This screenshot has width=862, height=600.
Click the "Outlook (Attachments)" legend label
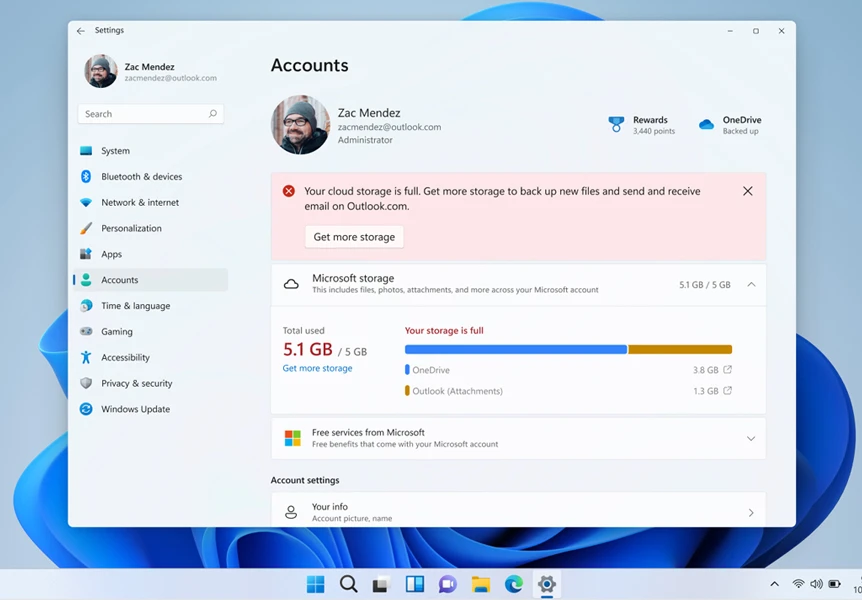coord(457,391)
